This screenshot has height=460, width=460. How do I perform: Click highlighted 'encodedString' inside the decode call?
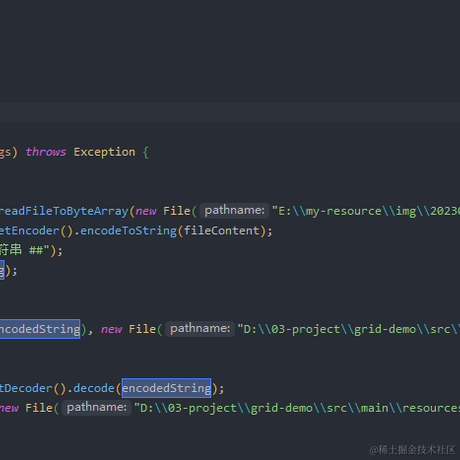click(166, 388)
